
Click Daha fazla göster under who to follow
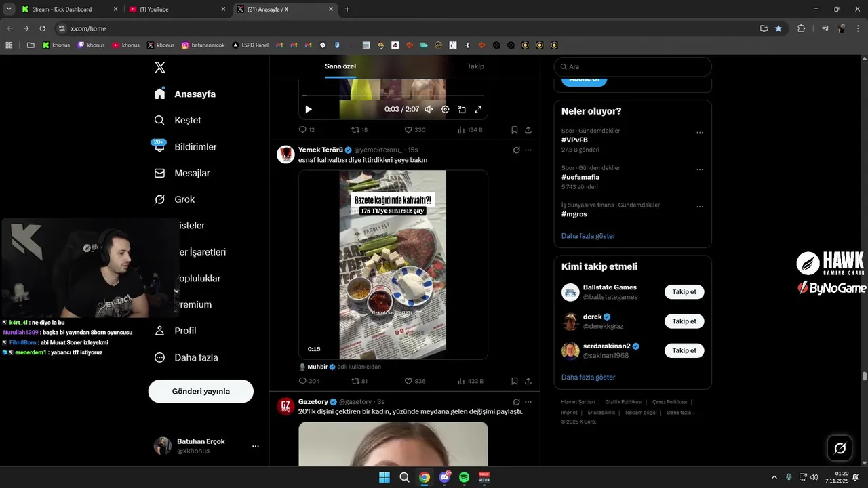[x=589, y=377]
